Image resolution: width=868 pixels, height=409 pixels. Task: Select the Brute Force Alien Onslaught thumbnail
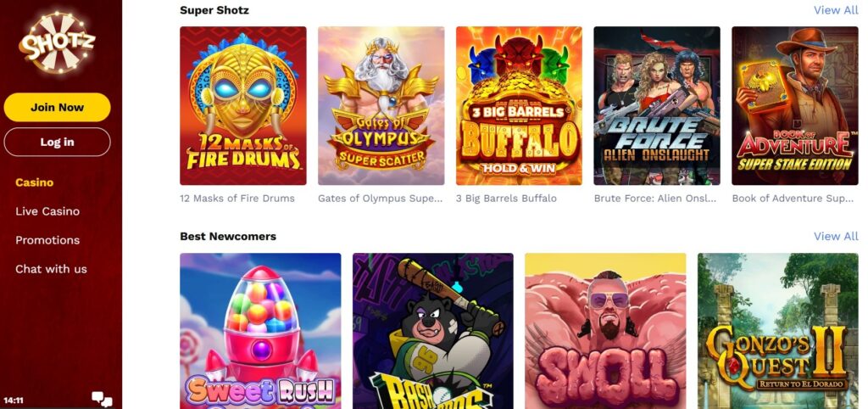(x=657, y=106)
